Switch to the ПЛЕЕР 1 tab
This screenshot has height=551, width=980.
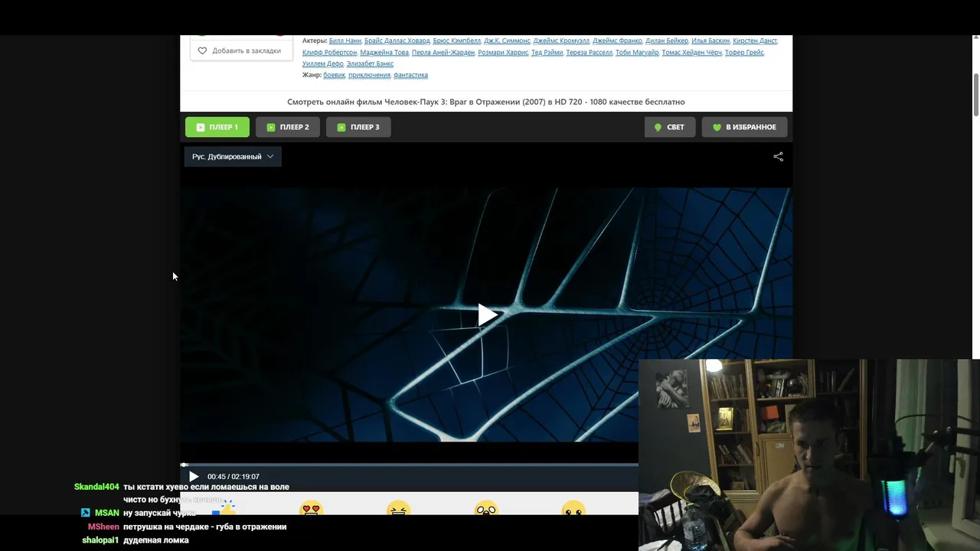coord(217,127)
